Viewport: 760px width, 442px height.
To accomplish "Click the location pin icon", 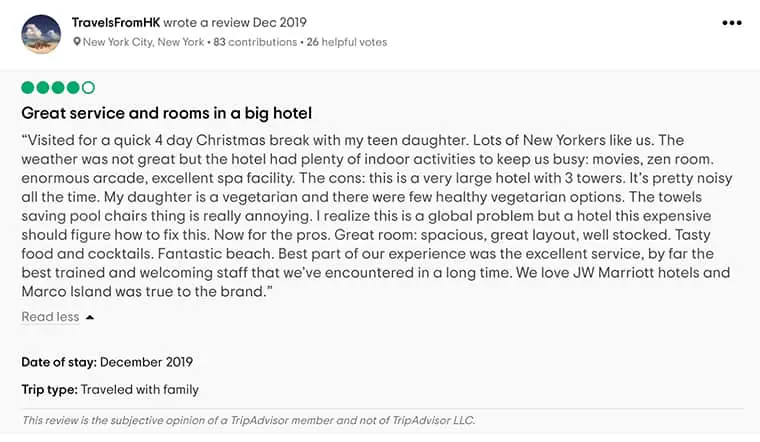I will pyautogui.click(x=77, y=42).
